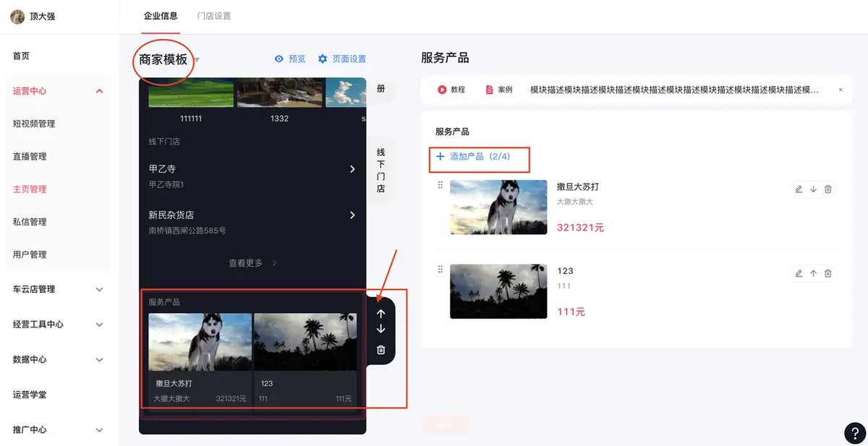Image resolution: width=868 pixels, height=446 pixels.
Task: Delete the 123 product
Action: pos(828,273)
